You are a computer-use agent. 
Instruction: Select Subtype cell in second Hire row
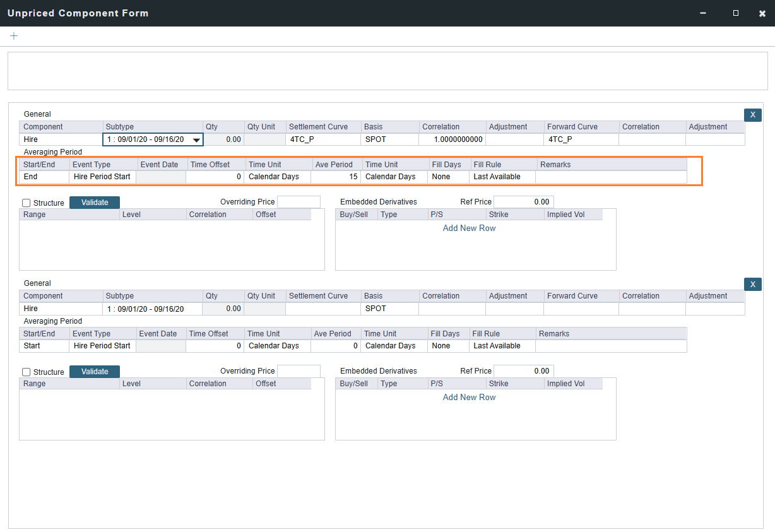click(152, 309)
